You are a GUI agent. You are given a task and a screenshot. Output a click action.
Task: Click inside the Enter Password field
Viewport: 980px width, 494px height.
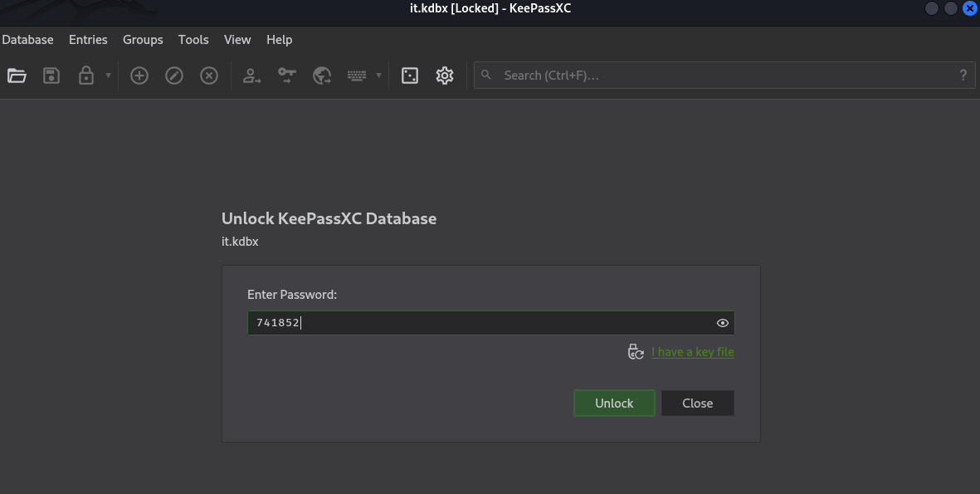491,323
